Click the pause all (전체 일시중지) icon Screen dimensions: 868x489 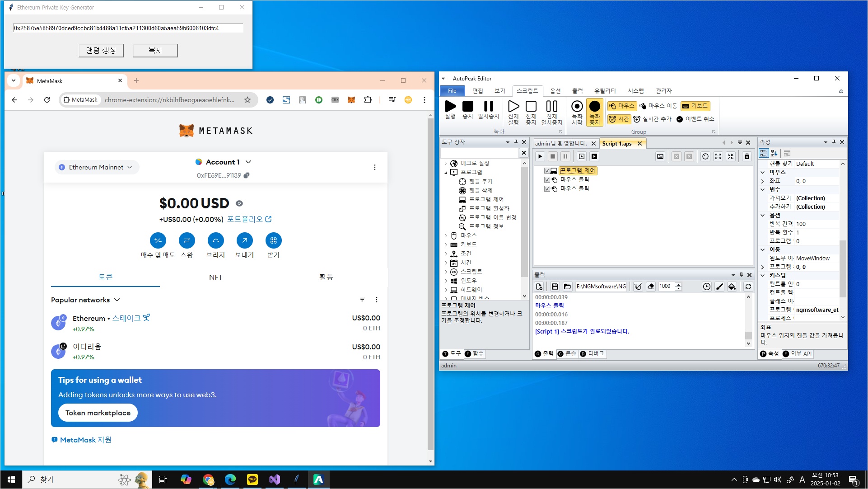[552, 106]
